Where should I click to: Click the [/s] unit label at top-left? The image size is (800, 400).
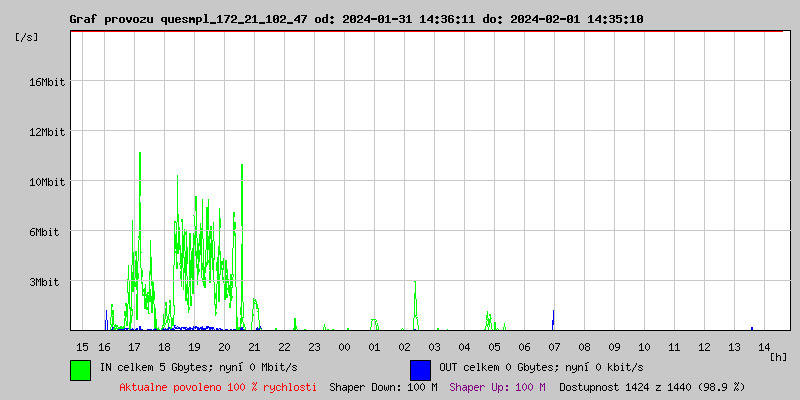pyautogui.click(x=27, y=37)
